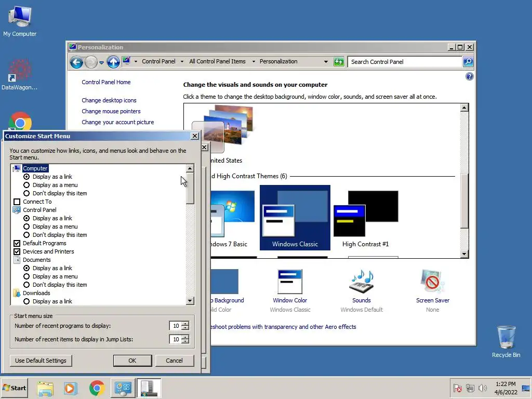Uncheck the Default Programs checkbox
The height and width of the screenshot is (399, 532).
pos(17,243)
